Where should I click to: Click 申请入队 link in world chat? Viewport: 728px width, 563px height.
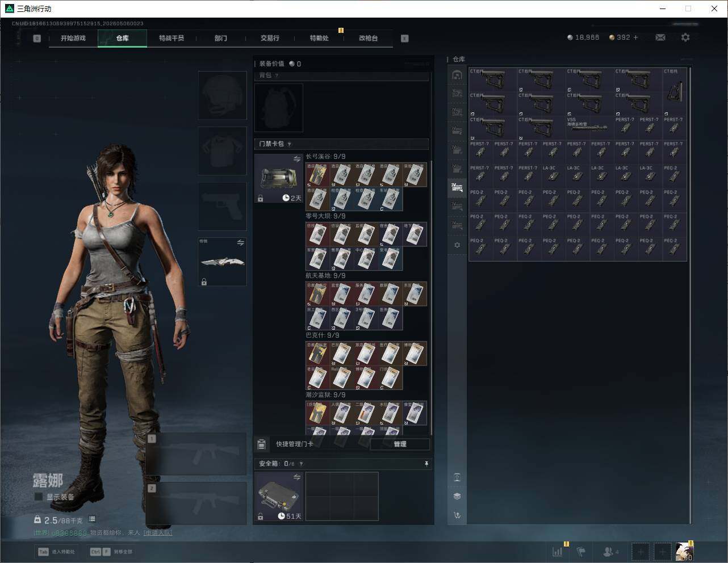[158, 533]
